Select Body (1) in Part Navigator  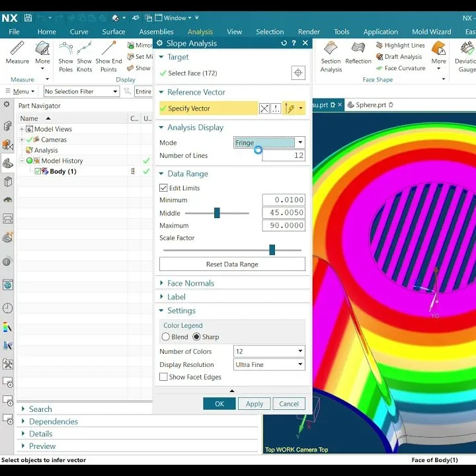(63, 171)
